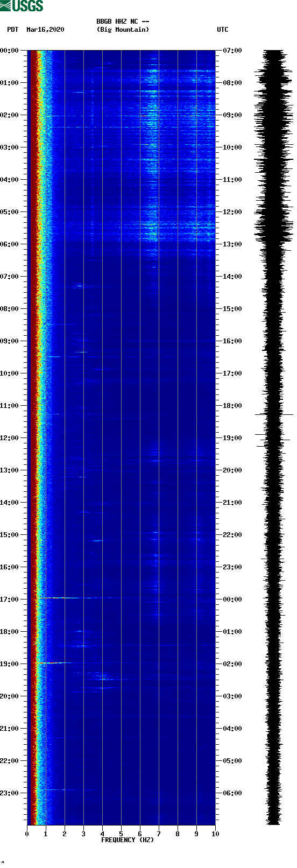Screen dimensions: 297x868
Task: Click the USGS logo
Action: (x=22, y=6)
